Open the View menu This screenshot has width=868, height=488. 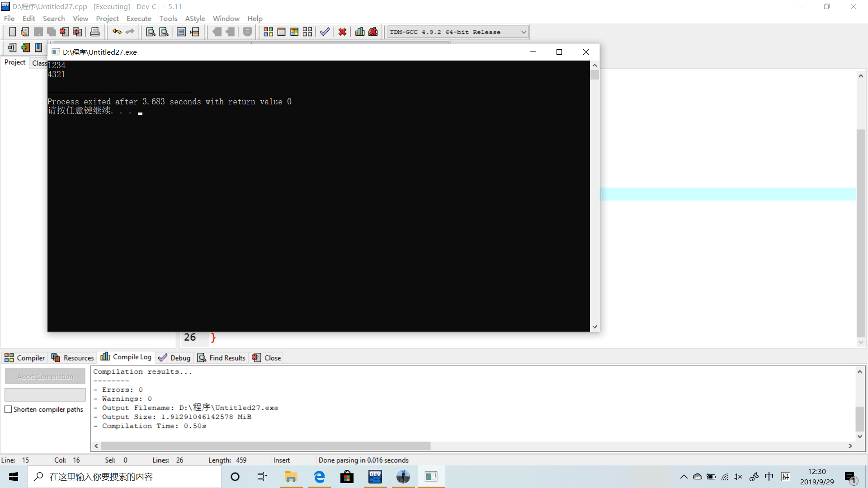80,19
